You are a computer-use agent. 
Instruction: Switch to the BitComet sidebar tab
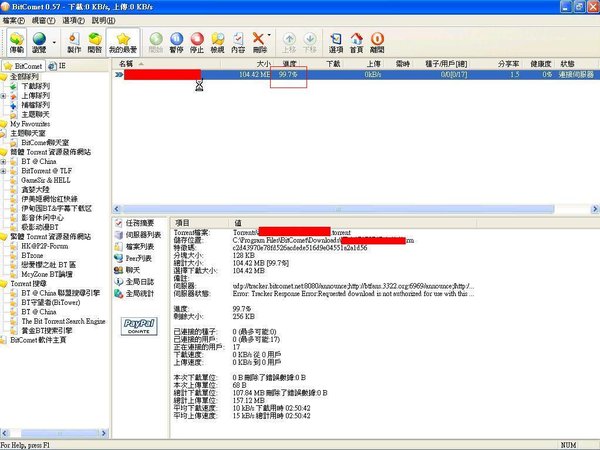click(x=23, y=66)
